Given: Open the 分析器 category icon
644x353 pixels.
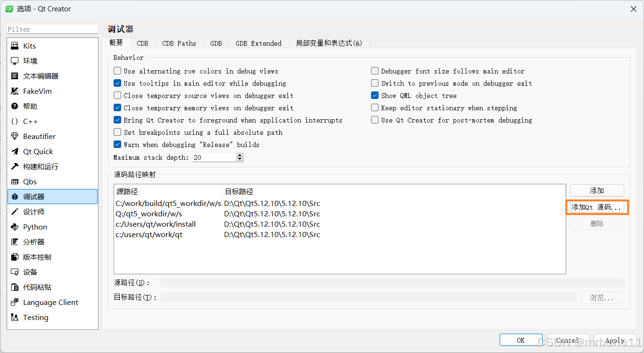Looking at the screenshot, I should pyautogui.click(x=15, y=242).
